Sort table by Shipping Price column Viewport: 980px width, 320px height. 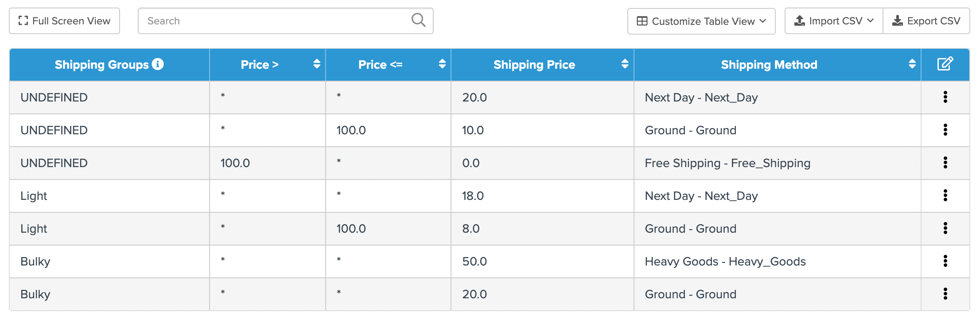click(x=625, y=64)
